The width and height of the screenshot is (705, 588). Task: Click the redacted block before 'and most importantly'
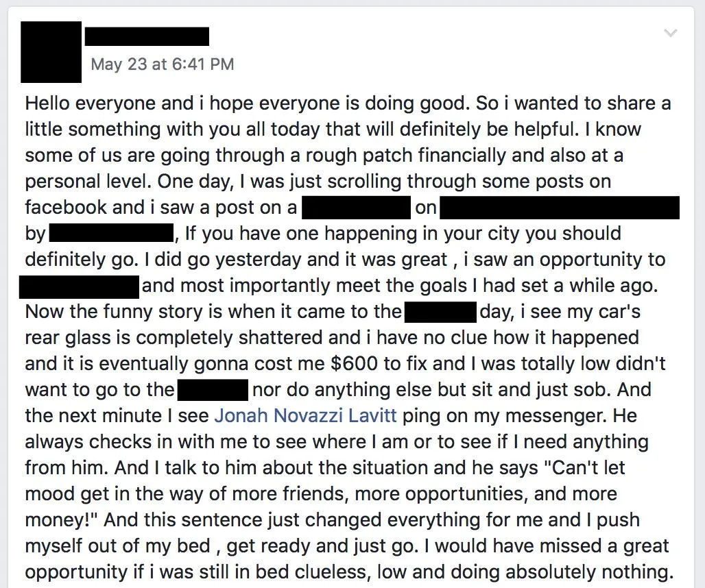tap(79, 286)
